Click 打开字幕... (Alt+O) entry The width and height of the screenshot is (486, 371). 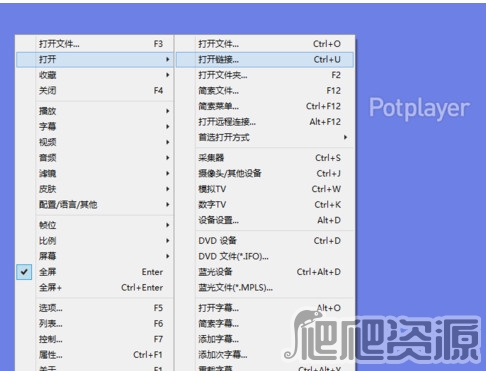pyautogui.click(x=265, y=308)
